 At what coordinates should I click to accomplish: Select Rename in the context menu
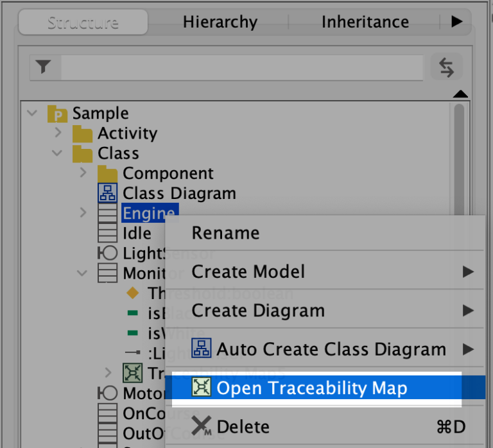click(x=225, y=233)
